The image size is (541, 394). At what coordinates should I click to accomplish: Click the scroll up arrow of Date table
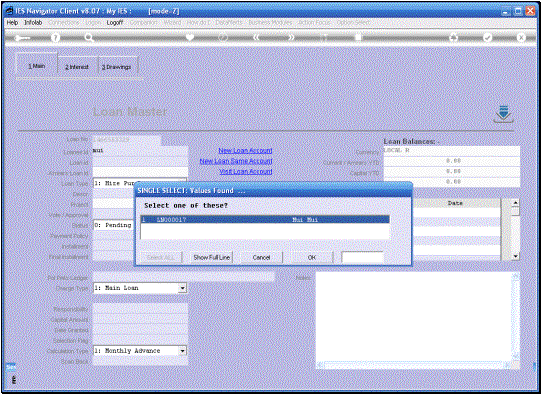pyautogui.click(x=515, y=203)
